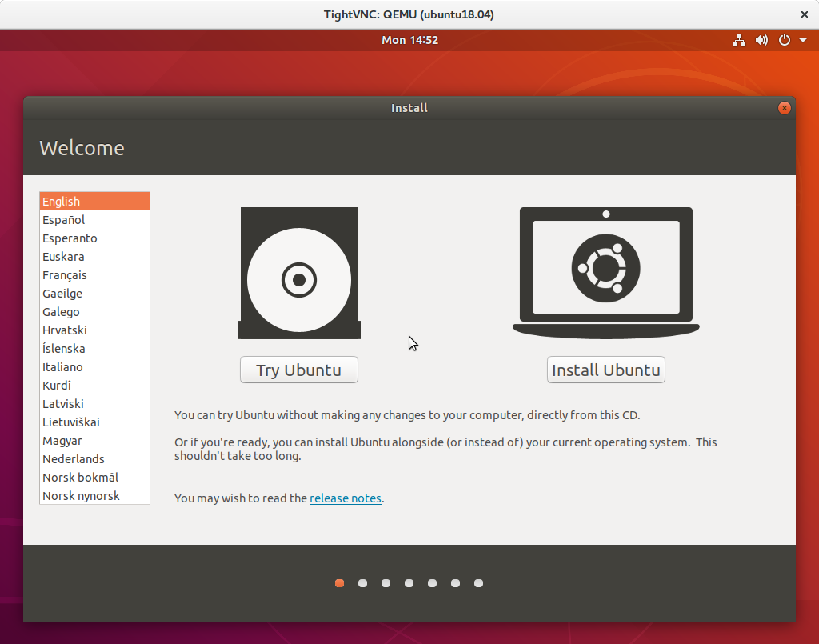This screenshot has height=644, width=819.
Task: Select Gaeilge language
Action: pos(94,294)
